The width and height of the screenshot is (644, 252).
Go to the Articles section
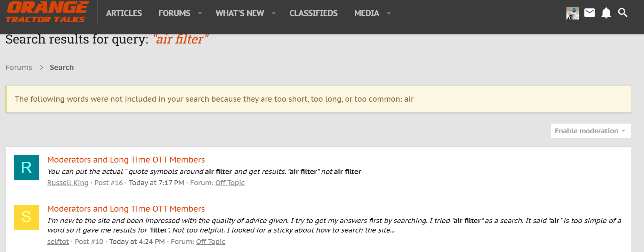pyautogui.click(x=124, y=13)
